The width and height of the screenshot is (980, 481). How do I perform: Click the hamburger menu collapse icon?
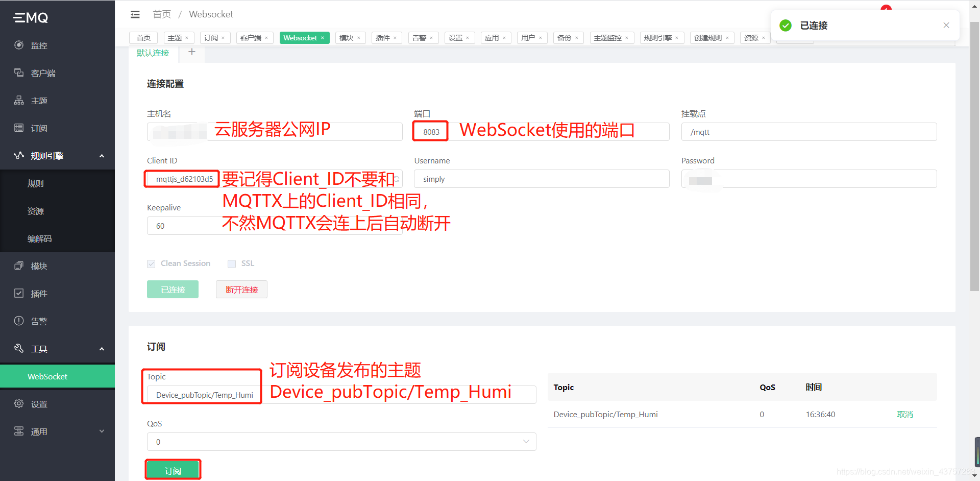click(x=135, y=14)
